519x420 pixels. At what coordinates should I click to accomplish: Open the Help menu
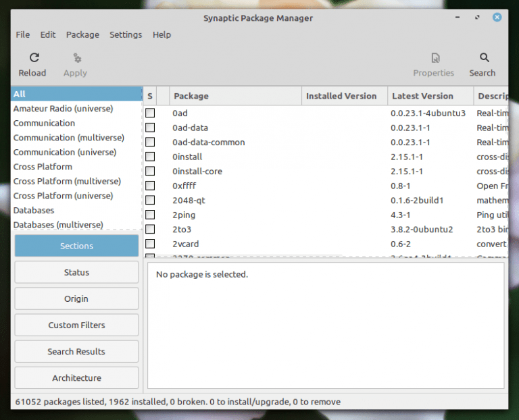point(162,34)
